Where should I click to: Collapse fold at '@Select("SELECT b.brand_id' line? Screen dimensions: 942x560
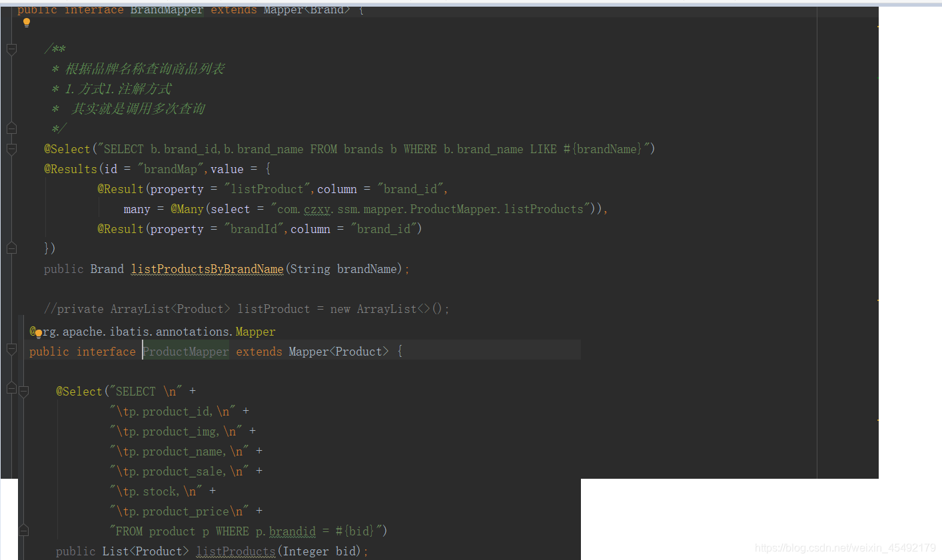[11, 148]
